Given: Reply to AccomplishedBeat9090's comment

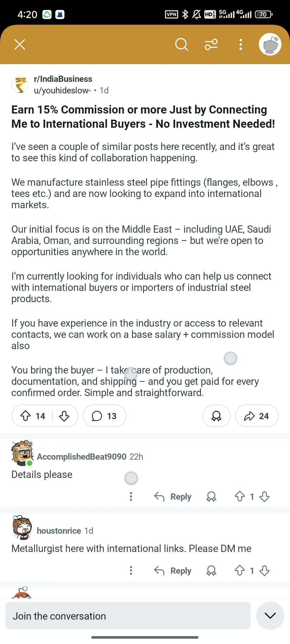Looking at the screenshot, I should 173,497.
